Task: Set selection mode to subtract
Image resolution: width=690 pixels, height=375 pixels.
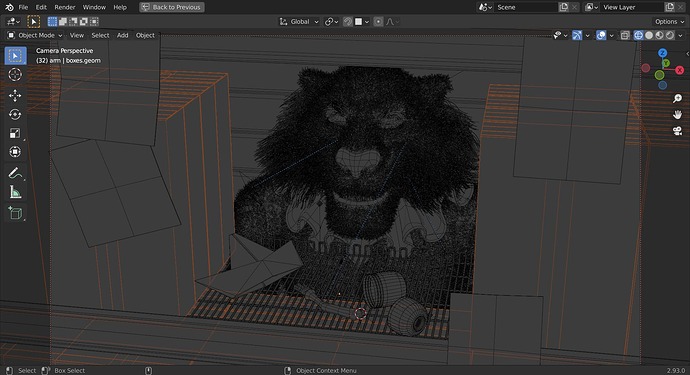Action: coord(73,22)
